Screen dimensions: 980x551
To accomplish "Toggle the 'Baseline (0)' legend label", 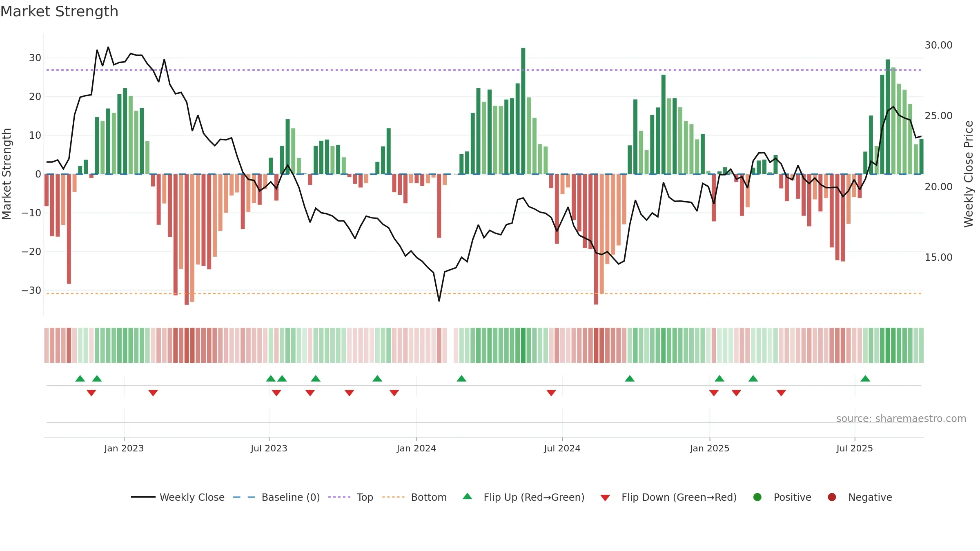I will pos(291,497).
